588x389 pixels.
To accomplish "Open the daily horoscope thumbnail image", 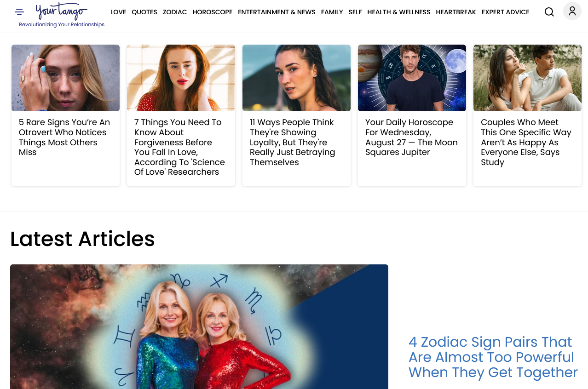I will click(412, 78).
